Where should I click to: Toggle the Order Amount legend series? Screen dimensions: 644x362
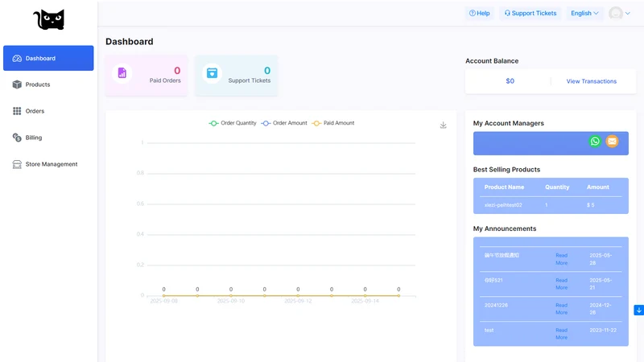coord(284,123)
